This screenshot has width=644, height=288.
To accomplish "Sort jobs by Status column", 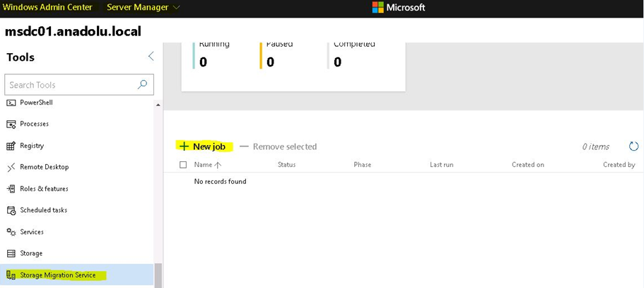I will click(x=287, y=165).
